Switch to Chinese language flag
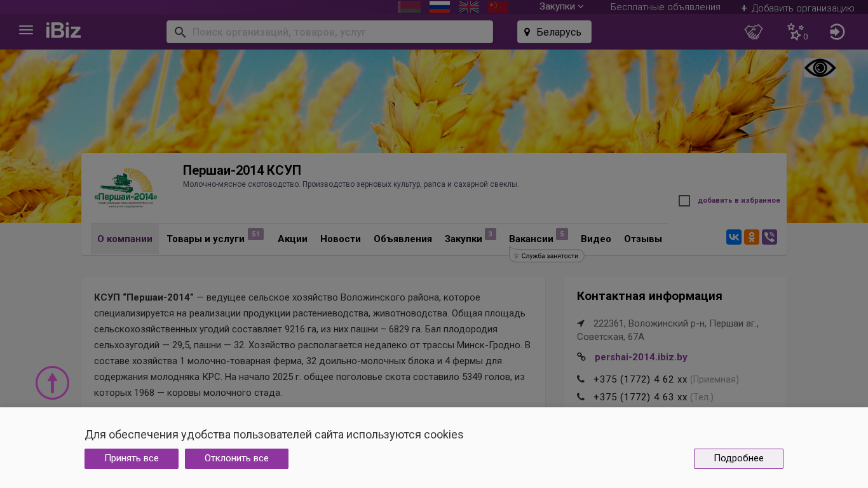This screenshot has width=868, height=488. (498, 7)
